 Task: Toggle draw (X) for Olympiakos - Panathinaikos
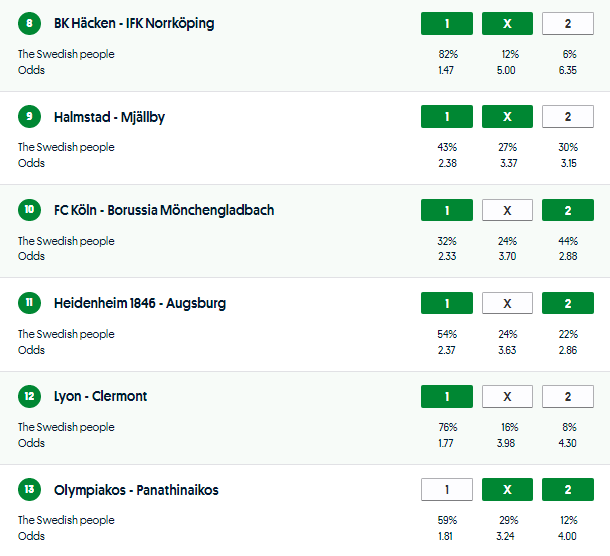pyautogui.click(x=507, y=489)
